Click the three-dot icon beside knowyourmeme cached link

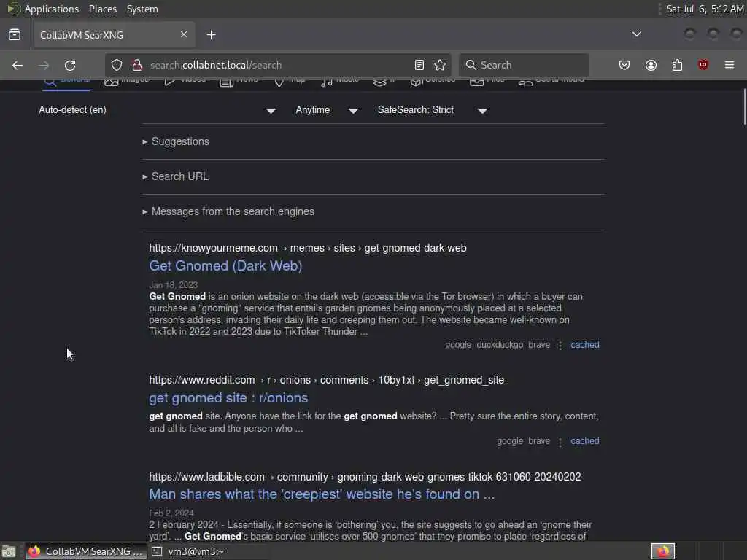(x=560, y=345)
